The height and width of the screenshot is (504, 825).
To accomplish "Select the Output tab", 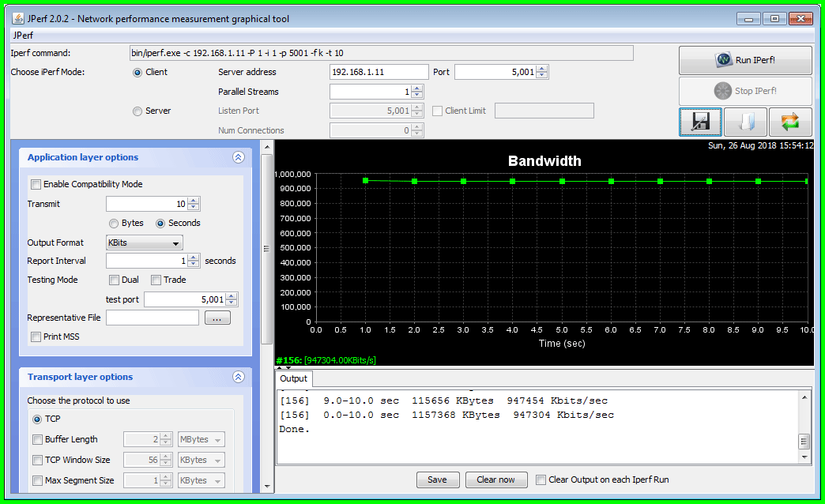I will 294,378.
